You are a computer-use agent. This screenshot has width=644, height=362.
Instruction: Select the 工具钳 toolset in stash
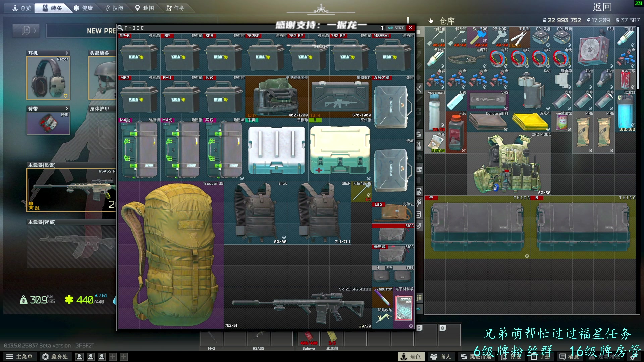coord(520,37)
